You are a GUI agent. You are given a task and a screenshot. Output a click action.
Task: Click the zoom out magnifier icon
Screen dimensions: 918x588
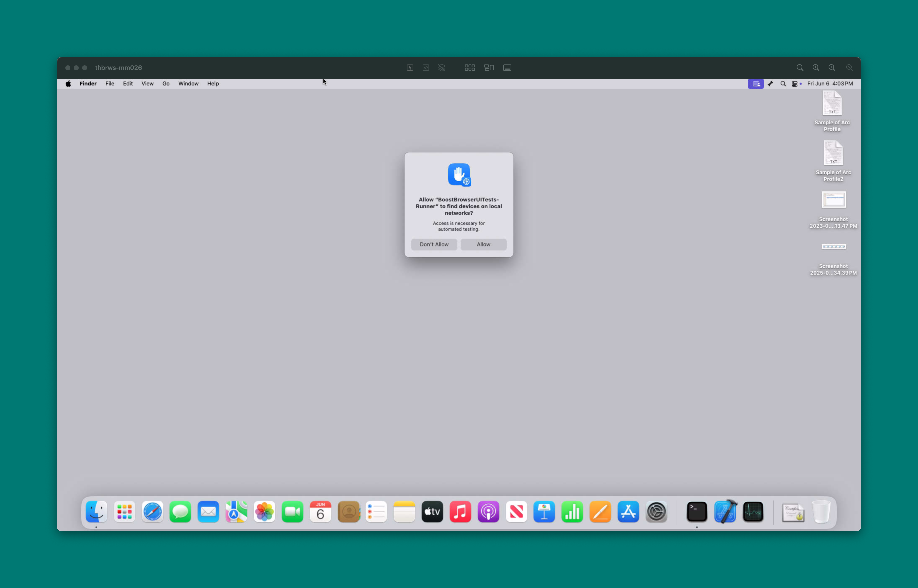click(x=800, y=68)
